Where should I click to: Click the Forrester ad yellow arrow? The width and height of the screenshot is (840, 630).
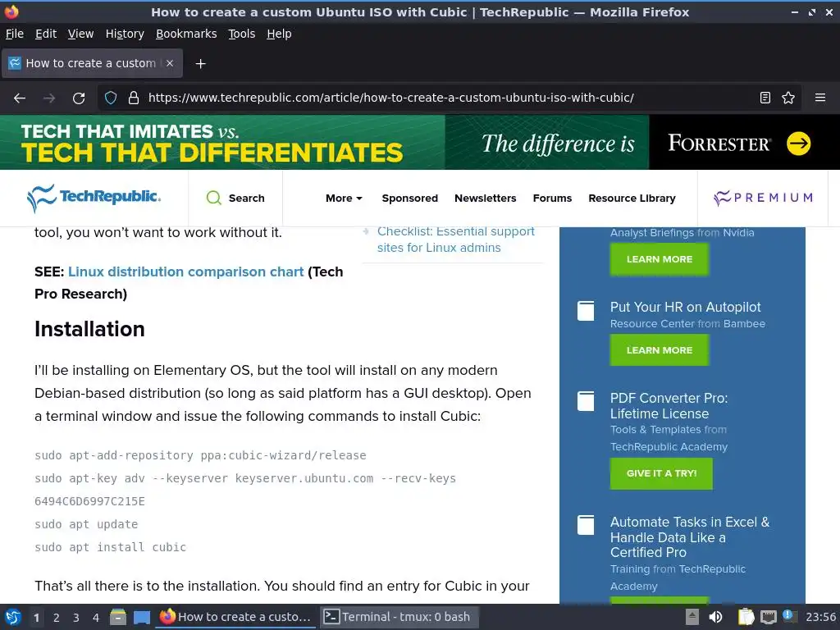pyautogui.click(x=798, y=143)
